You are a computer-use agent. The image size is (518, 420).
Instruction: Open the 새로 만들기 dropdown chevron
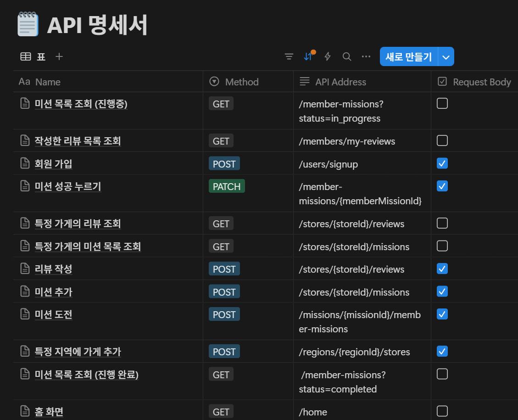pyautogui.click(x=446, y=56)
